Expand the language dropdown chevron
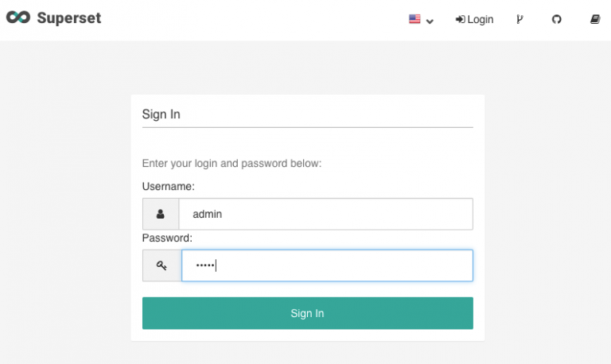This screenshot has height=364, width=611. click(430, 21)
